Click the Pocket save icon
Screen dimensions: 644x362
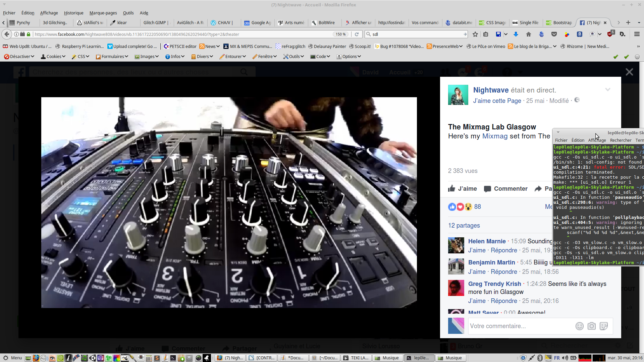554,34
